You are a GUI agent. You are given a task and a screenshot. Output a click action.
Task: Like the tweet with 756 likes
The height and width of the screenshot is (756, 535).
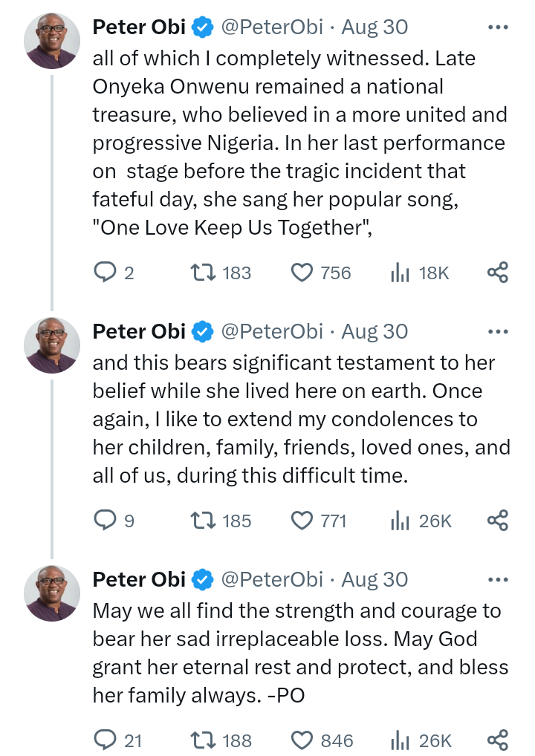tap(301, 273)
